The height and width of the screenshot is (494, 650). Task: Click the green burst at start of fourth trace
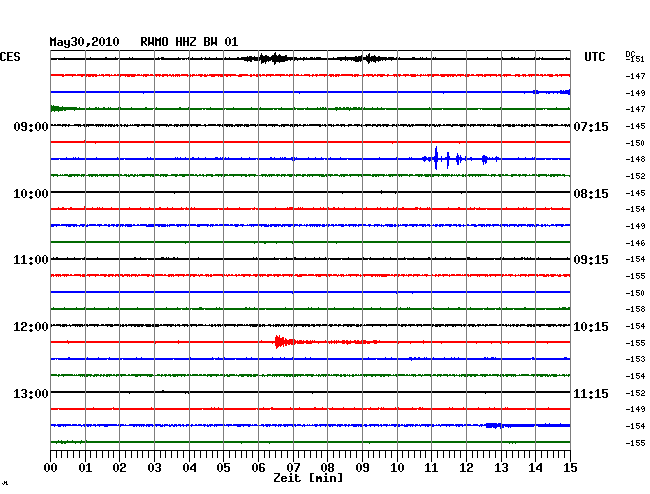(62, 109)
